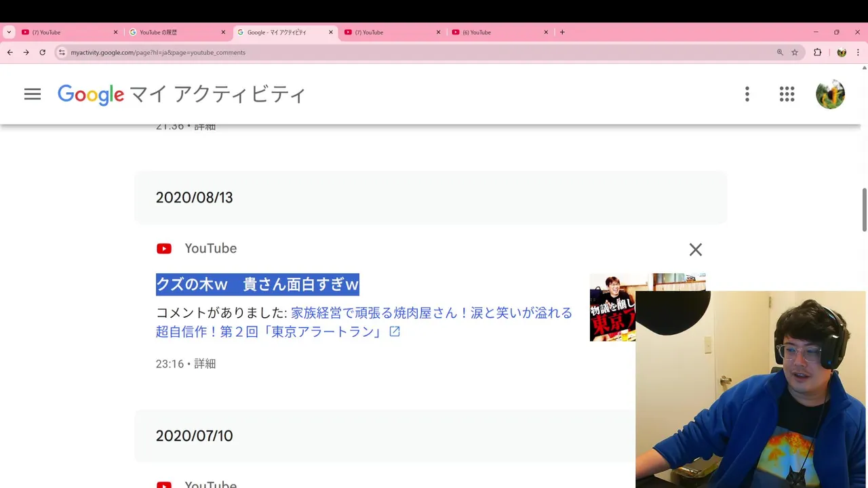Open 詳細 for the 23:16 entry
The image size is (868, 488).
205,364
